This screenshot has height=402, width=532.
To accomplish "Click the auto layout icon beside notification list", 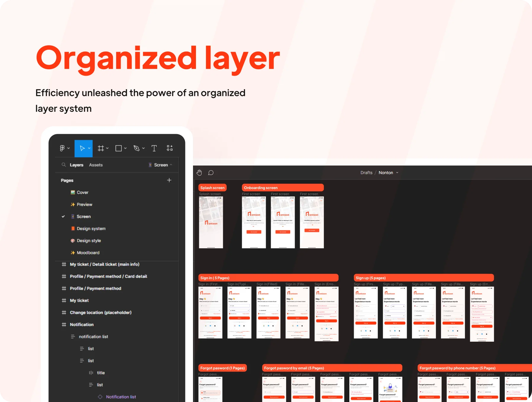I will point(73,337).
